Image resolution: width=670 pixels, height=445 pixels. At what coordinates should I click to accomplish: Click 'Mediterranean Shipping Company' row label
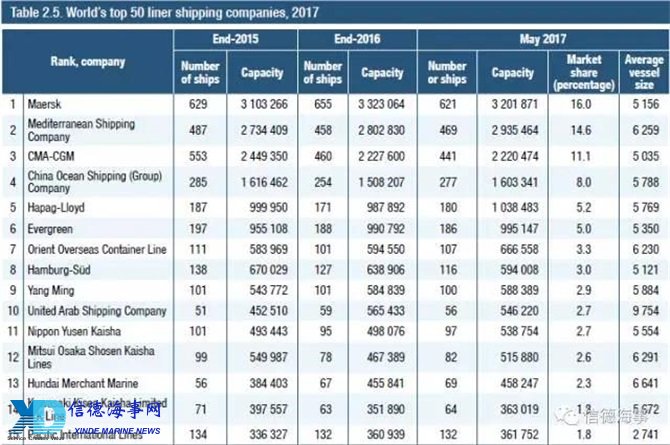(81, 130)
